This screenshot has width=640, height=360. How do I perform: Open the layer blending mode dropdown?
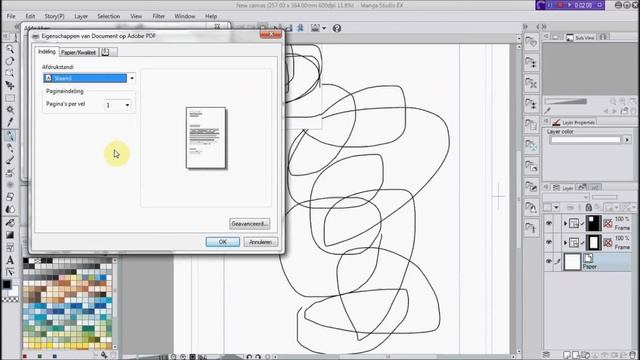pyautogui.click(x=565, y=198)
